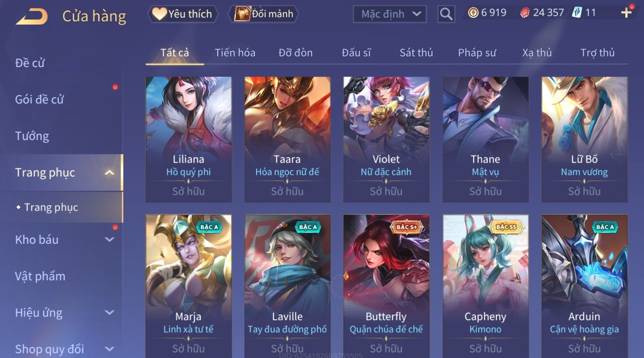
Task: Open Tướng in the sidebar
Action: [x=32, y=136]
